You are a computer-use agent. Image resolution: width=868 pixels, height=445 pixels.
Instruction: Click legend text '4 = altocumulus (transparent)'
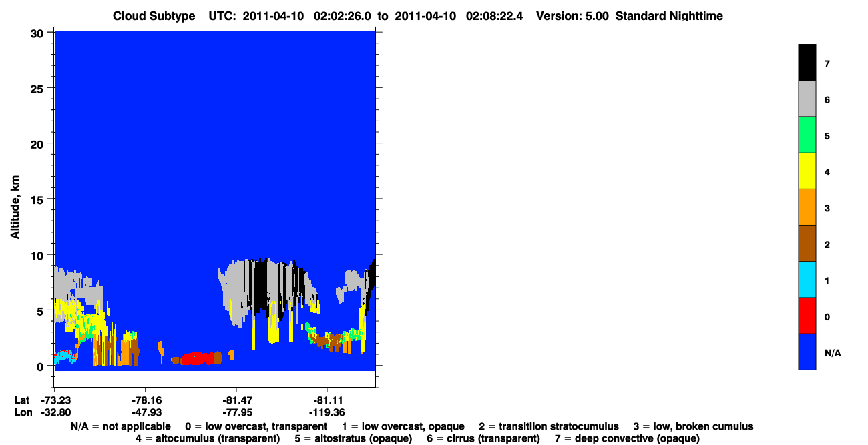pyautogui.click(x=208, y=438)
